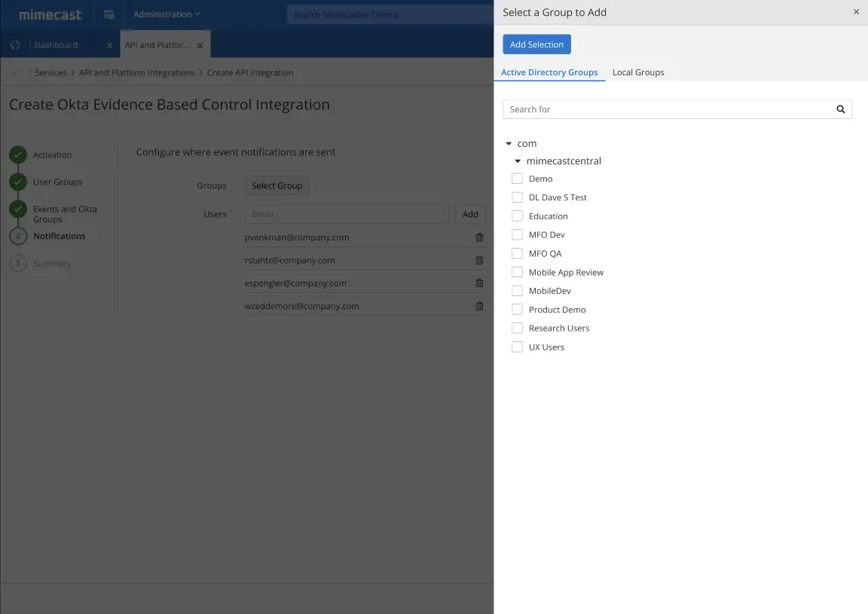
Task: Switch to Active Directory Groups tab
Action: coord(549,72)
